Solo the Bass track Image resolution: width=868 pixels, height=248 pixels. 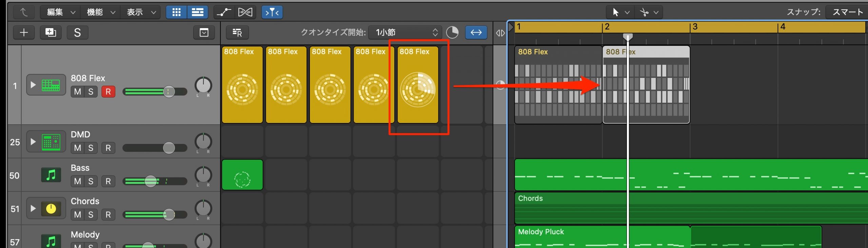(x=91, y=181)
